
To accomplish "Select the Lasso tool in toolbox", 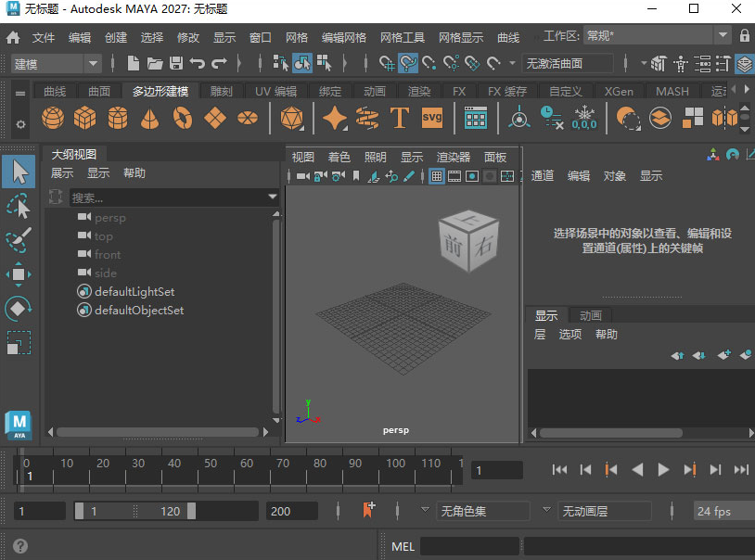I will pos(19,206).
